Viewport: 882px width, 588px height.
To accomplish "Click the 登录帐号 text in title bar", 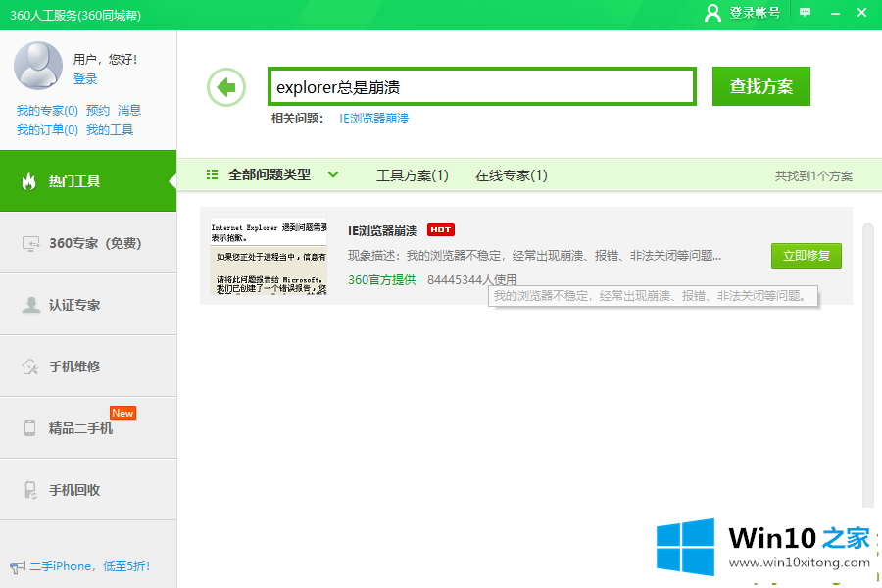I will 755,13.
